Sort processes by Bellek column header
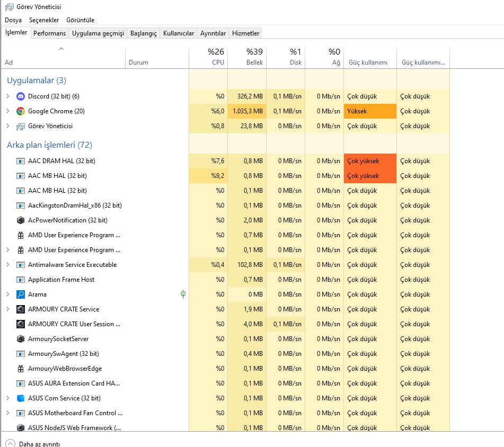This screenshot has width=504, height=447. 247,57
